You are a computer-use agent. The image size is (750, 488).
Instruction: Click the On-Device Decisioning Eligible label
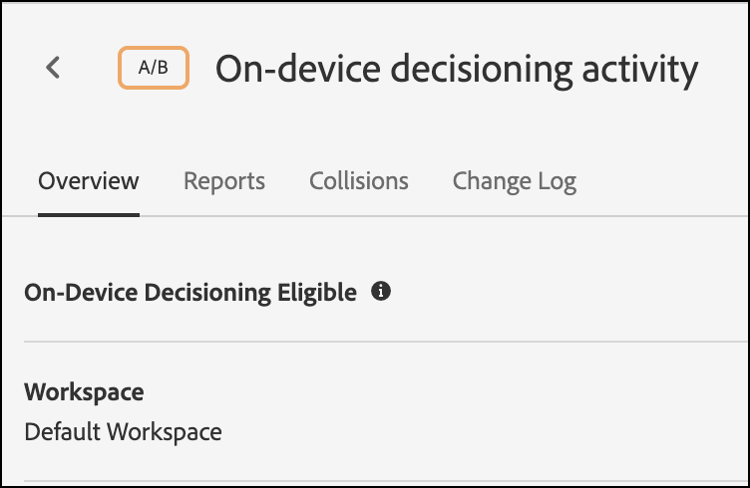[190, 293]
